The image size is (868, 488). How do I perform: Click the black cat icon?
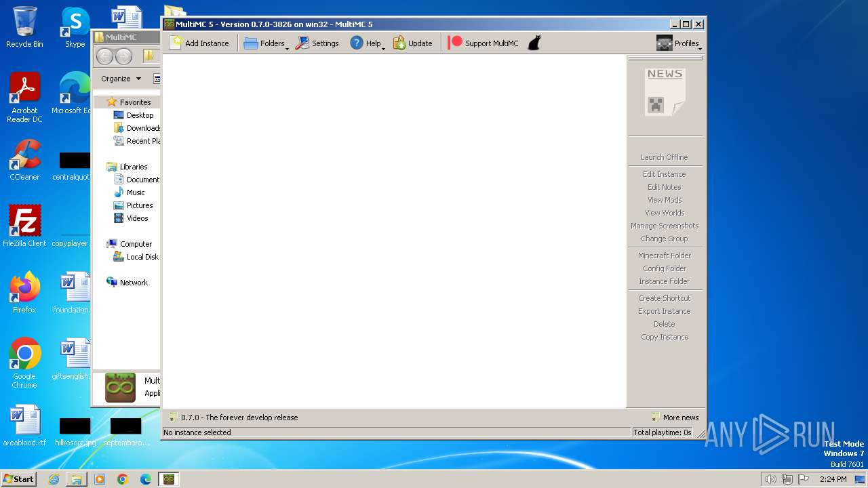click(534, 43)
